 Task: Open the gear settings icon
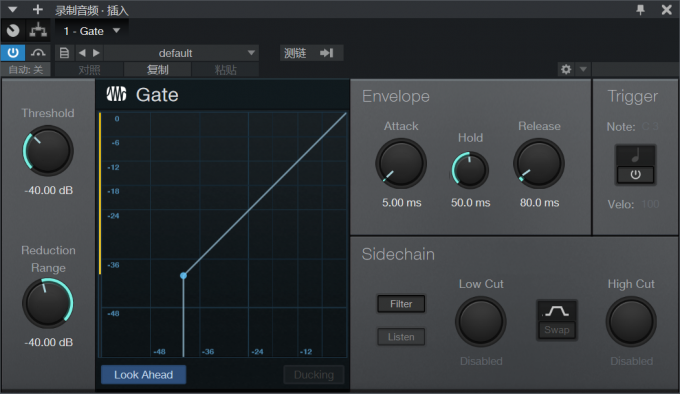pyautogui.click(x=566, y=69)
